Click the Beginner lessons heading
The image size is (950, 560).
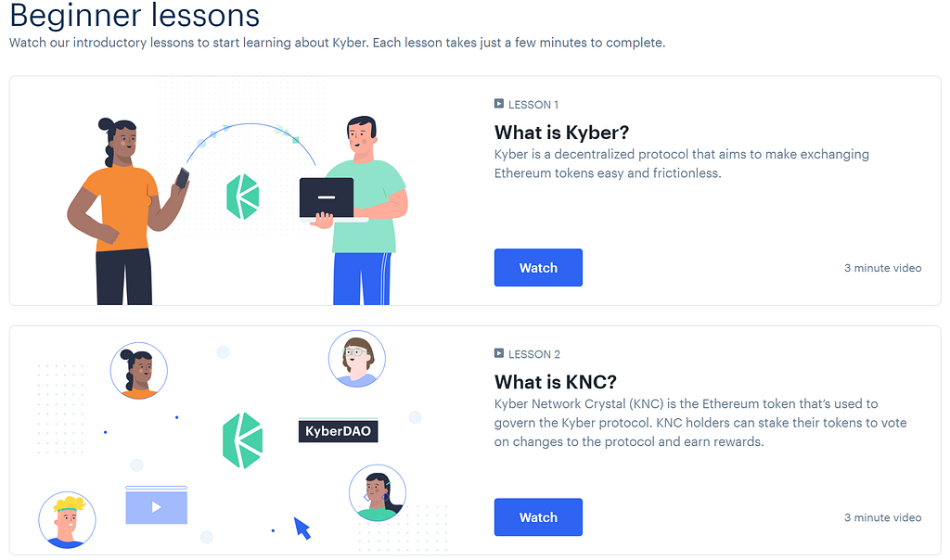pos(135,15)
